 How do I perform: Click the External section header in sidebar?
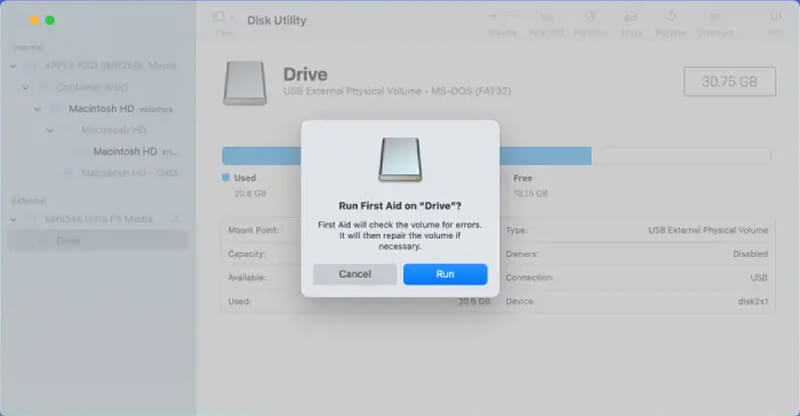coord(29,201)
